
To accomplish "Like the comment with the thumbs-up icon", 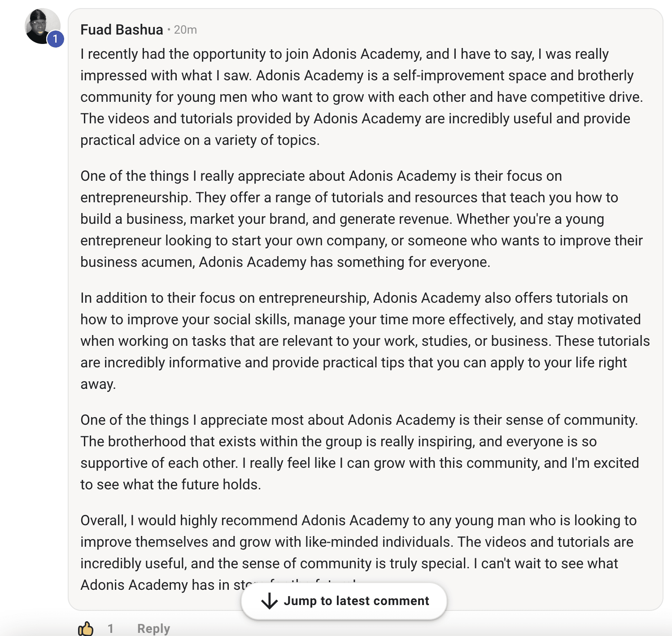I will click(x=86, y=628).
